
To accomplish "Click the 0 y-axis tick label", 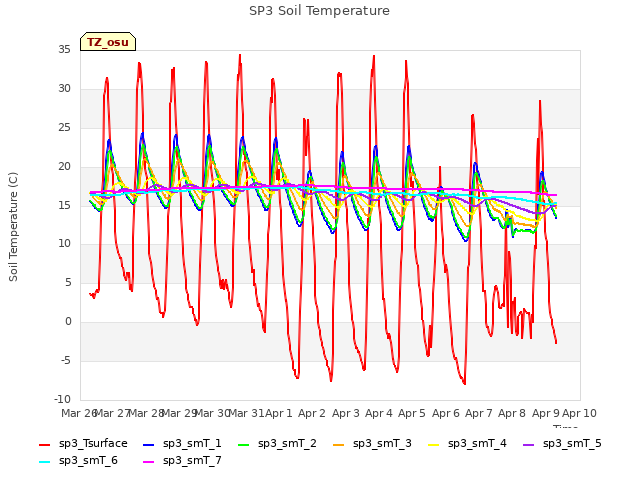I will click(68, 322).
